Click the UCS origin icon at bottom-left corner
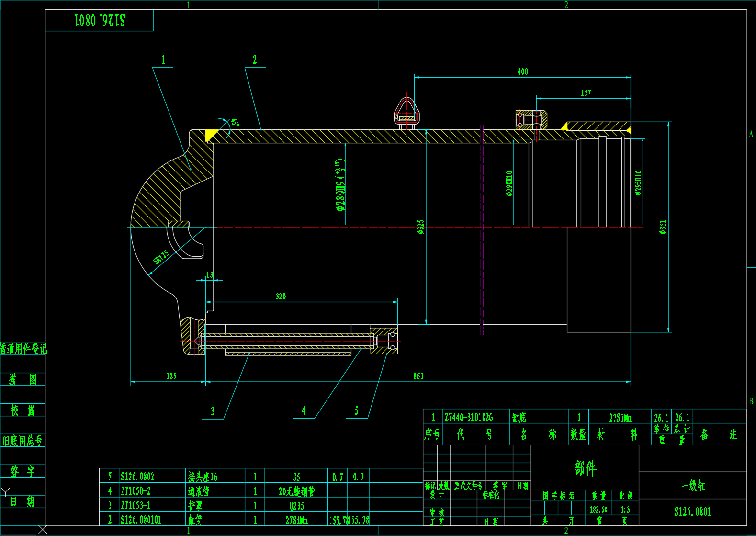The width and height of the screenshot is (756, 536). tap(43, 529)
